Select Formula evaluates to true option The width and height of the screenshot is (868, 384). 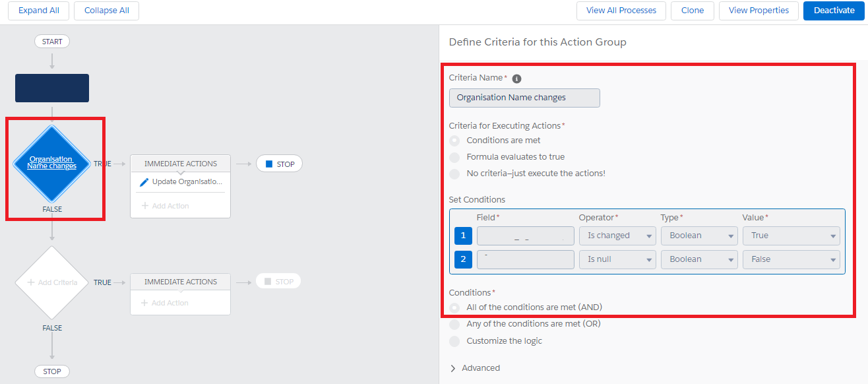click(x=454, y=157)
